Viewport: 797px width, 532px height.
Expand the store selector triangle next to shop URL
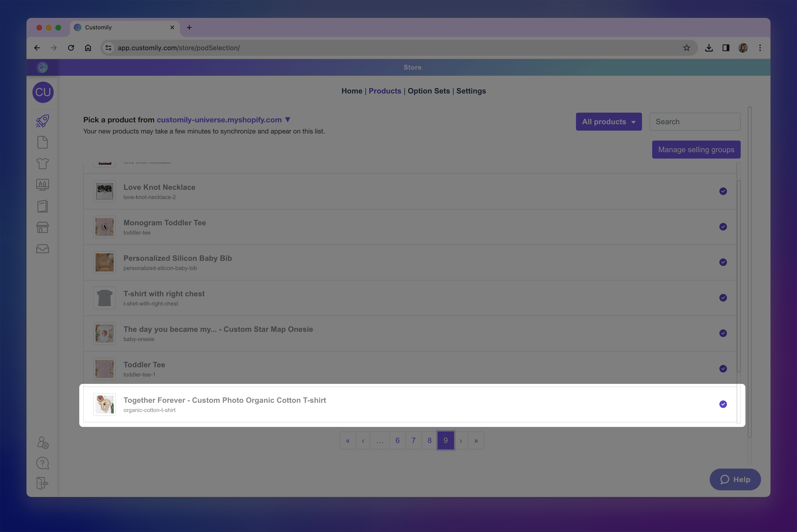tap(288, 120)
